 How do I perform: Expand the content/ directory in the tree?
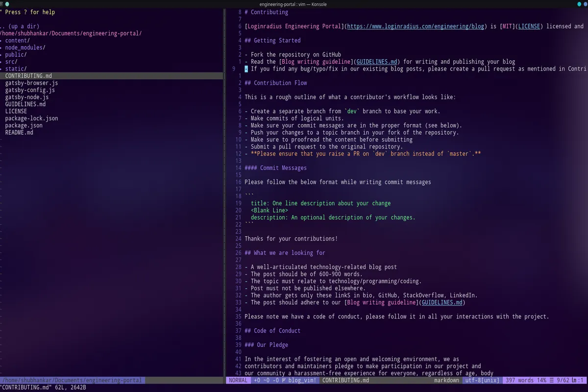(16, 40)
